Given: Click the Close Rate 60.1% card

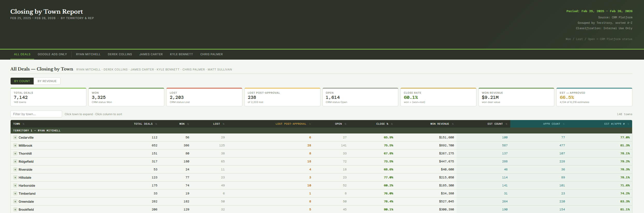Looking at the screenshot, I should (x=438, y=97).
